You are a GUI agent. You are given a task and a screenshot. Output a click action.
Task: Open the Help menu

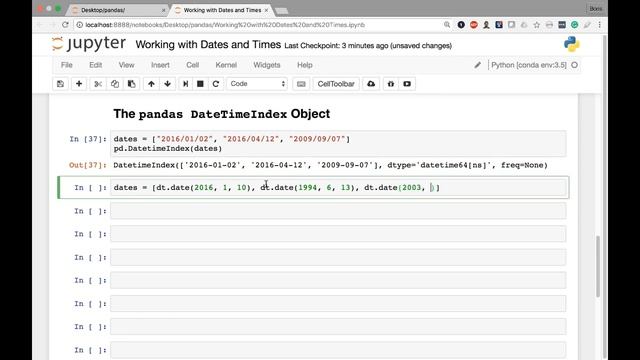(304, 65)
